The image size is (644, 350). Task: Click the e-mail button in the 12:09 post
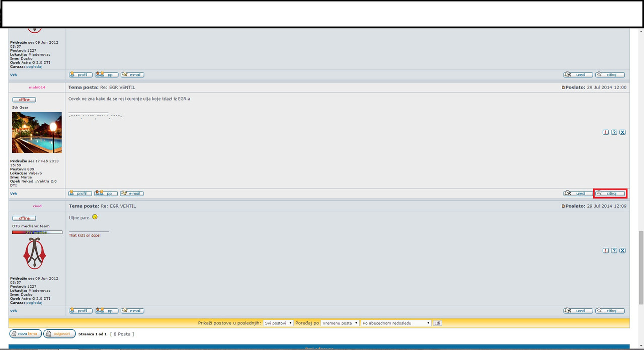click(132, 311)
